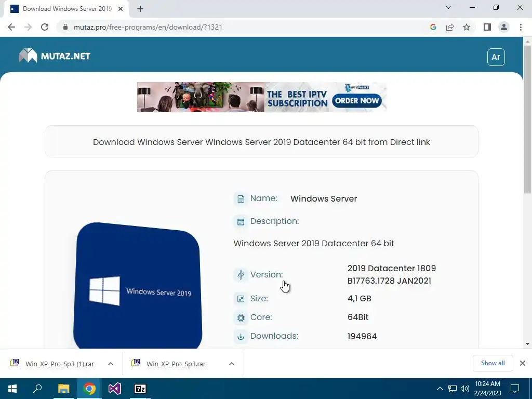Click the Core chip icon

click(241, 318)
